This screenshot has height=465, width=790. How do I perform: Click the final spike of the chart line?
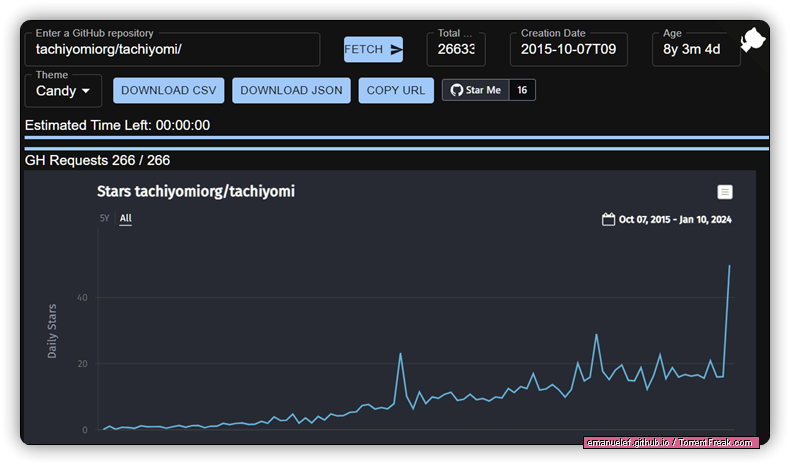[x=729, y=267]
